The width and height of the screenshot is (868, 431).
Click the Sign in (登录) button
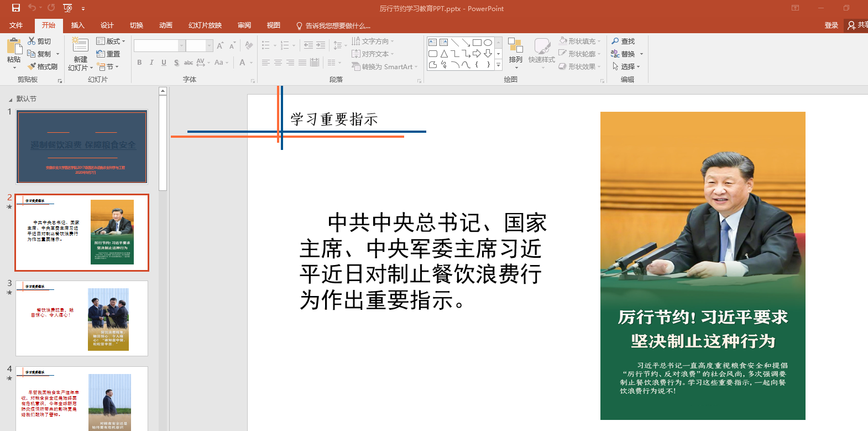point(831,25)
